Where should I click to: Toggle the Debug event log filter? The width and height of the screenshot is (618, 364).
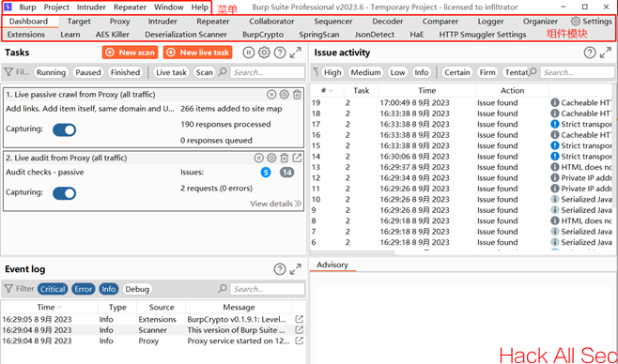[x=137, y=289]
